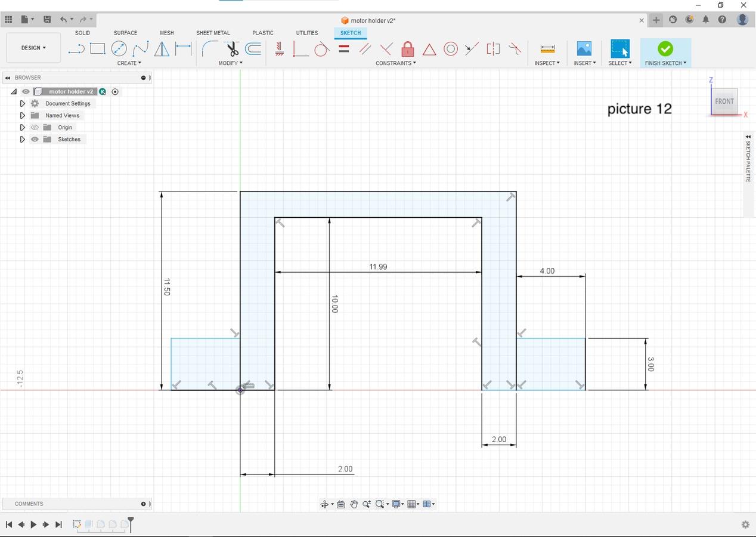Switch to the SURFACE tab
Image resolution: width=756 pixels, height=537 pixels.
[125, 33]
